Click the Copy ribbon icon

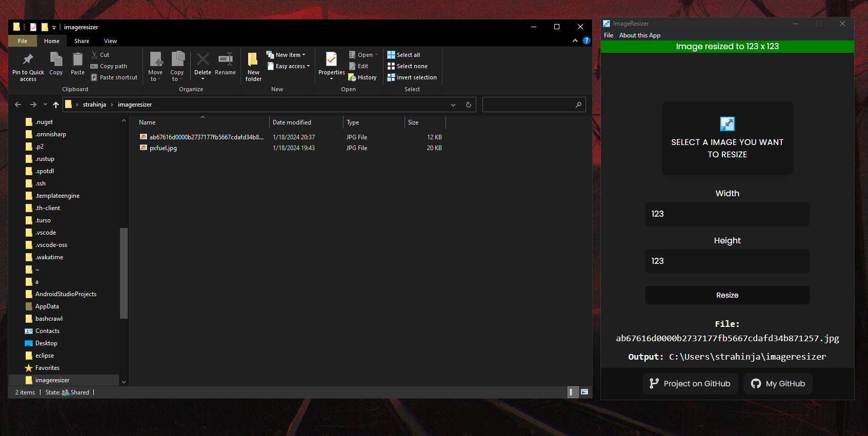pyautogui.click(x=56, y=59)
